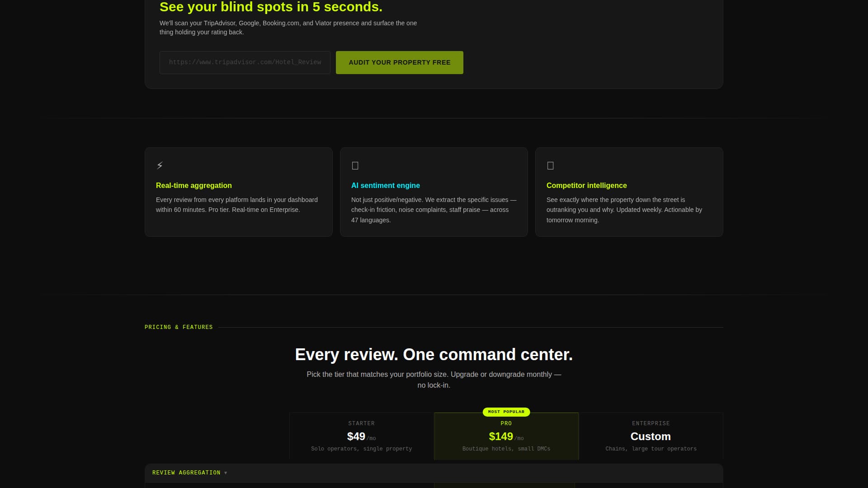868x488 pixels.
Task: Select the Competitor intelligence heading
Action: [586, 185]
